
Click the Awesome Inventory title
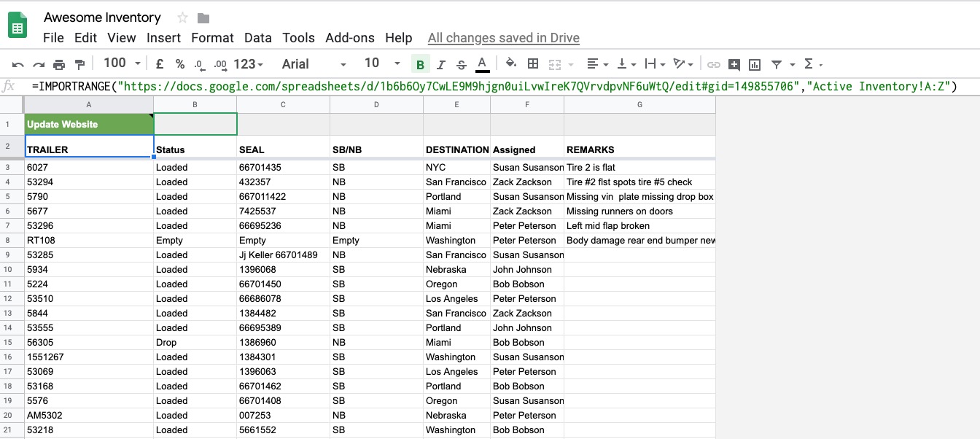(102, 18)
